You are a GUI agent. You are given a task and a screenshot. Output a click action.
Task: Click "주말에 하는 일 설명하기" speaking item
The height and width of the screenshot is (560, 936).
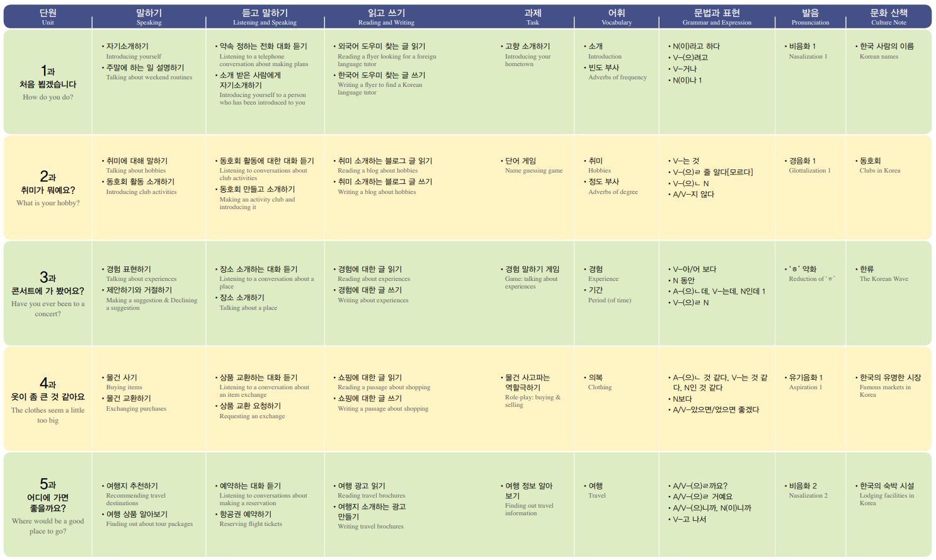[145, 67]
